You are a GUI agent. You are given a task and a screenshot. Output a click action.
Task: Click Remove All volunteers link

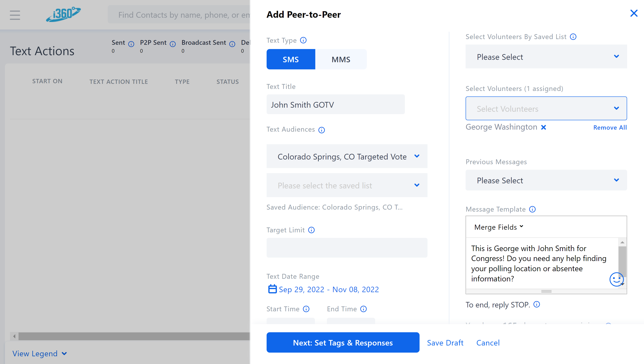610,128
